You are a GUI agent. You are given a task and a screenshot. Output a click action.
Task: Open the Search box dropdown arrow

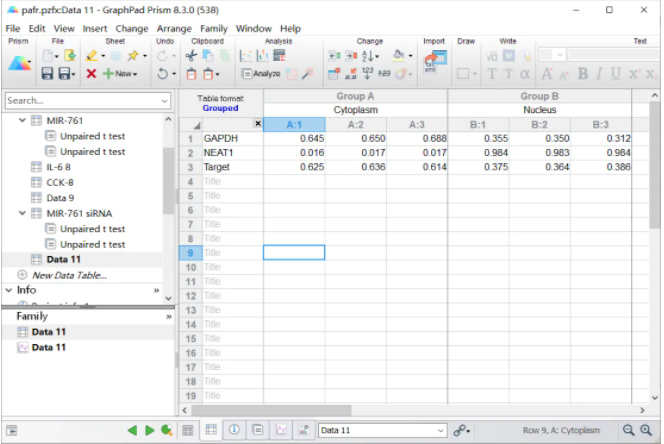(x=164, y=101)
